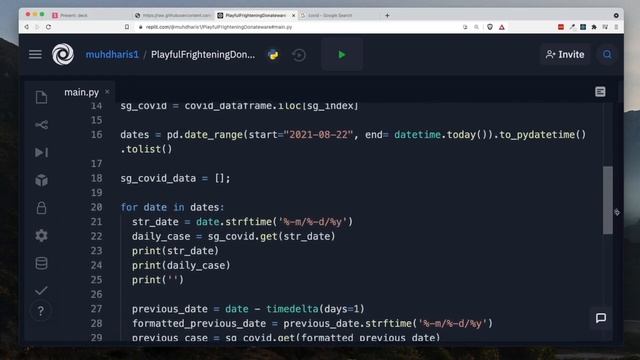This screenshot has height=360, width=640.
Task: Open the Replit search icon
Action: pyautogui.click(x=607, y=54)
